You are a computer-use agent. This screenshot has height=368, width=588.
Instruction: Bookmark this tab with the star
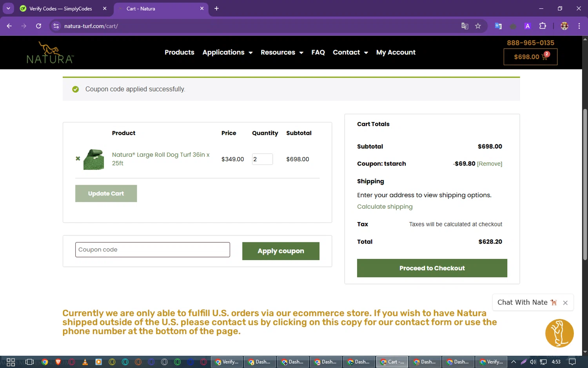(x=478, y=26)
